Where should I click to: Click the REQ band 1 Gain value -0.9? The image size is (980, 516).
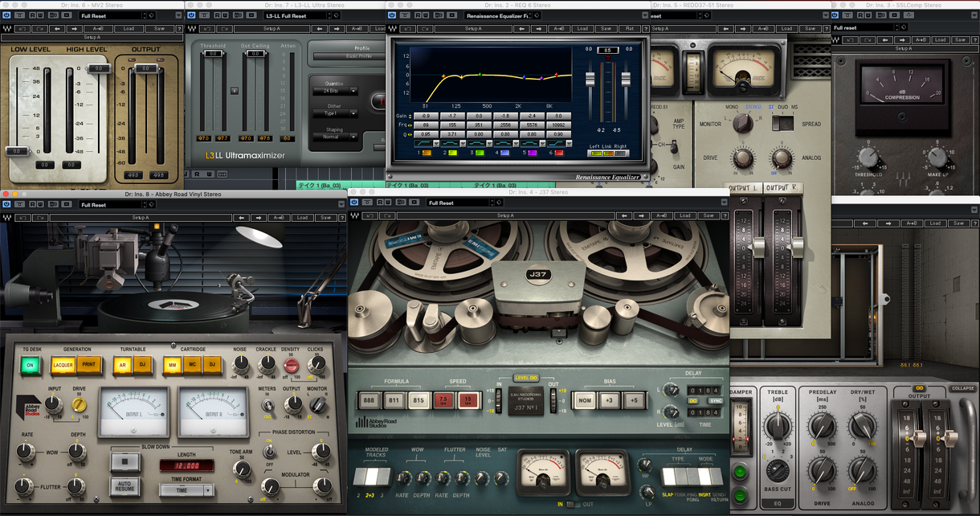[426, 116]
